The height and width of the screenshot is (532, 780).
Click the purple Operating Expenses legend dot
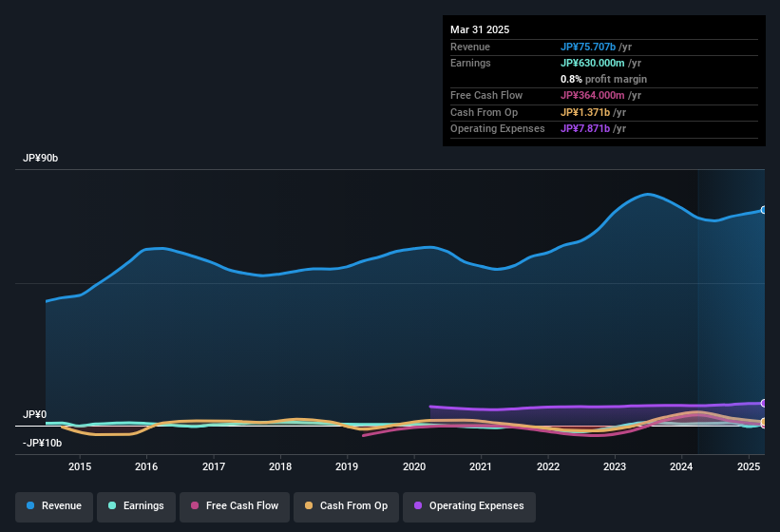coord(418,505)
